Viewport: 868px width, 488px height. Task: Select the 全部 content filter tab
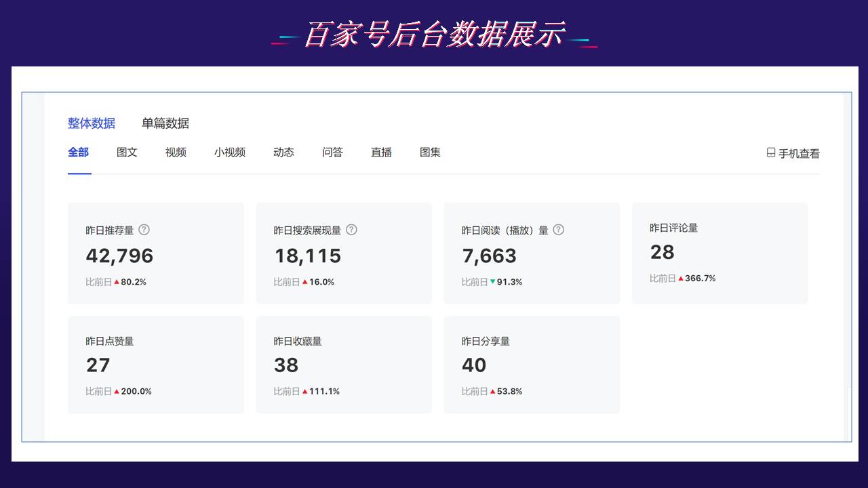(79, 152)
